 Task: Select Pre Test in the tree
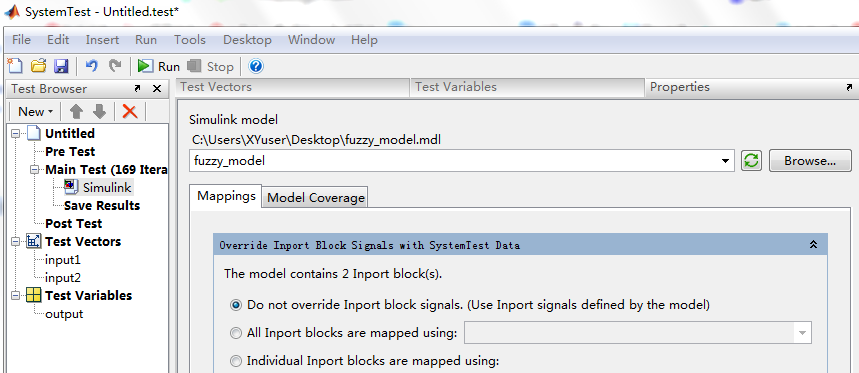[x=70, y=152]
